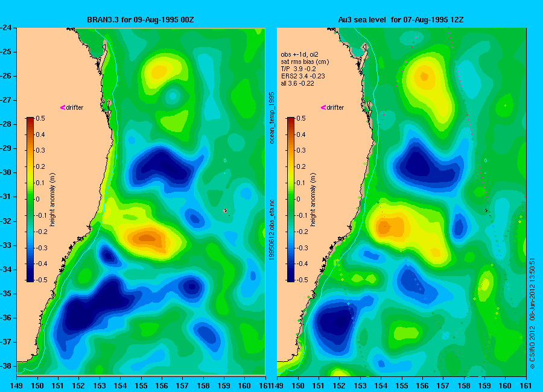This screenshot has width=543, height=392.
Task: Click the vertical '19950612.obs_eta.nc' file label
Action: click(272, 230)
